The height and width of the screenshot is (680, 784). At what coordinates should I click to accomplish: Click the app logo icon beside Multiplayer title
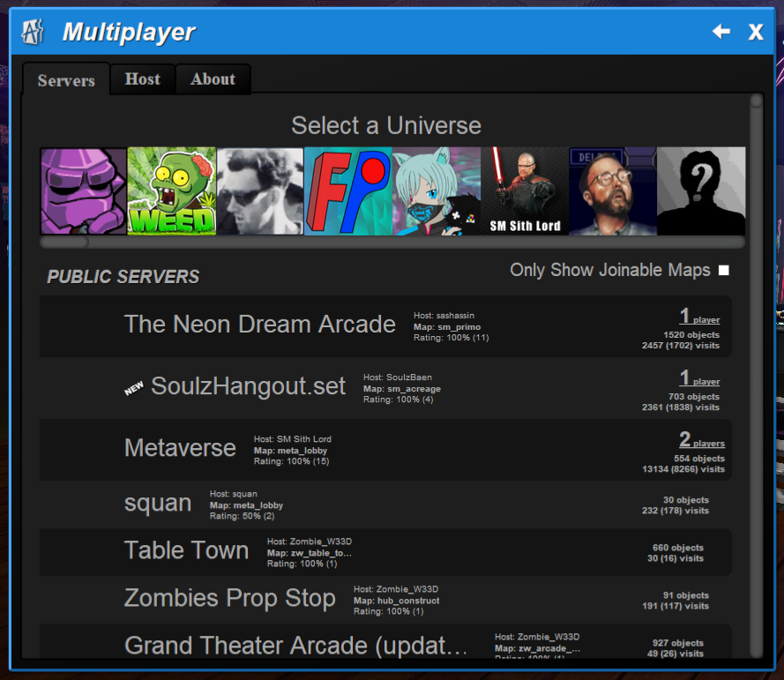coord(33,32)
